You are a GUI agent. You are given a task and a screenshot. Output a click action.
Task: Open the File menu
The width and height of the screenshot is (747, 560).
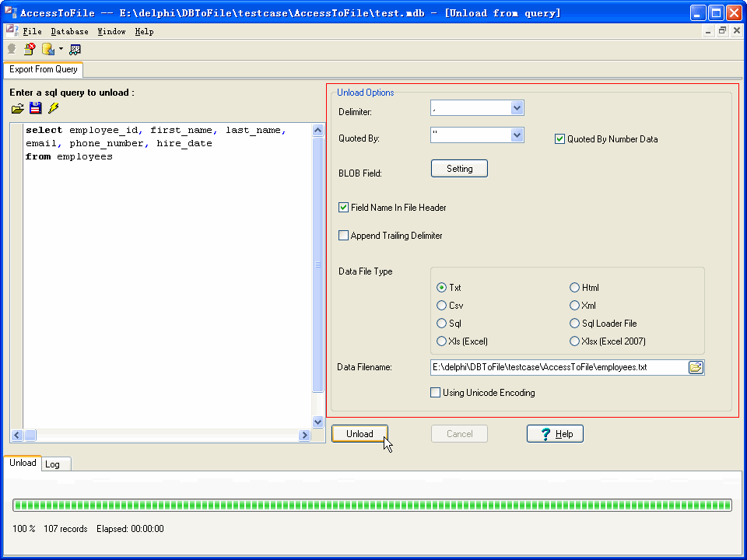click(33, 31)
